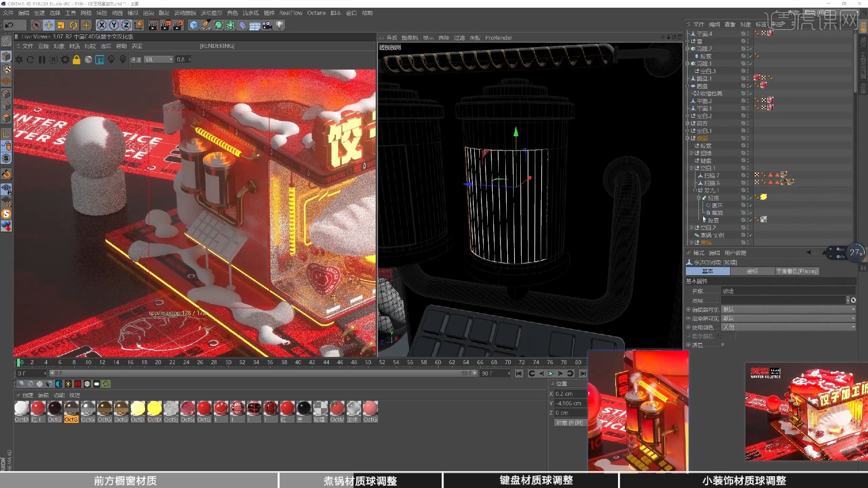This screenshot has width=868, height=488.
Task: Open Subdivision Surface generator icon
Action: pyautogui.click(x=218, y=25)
